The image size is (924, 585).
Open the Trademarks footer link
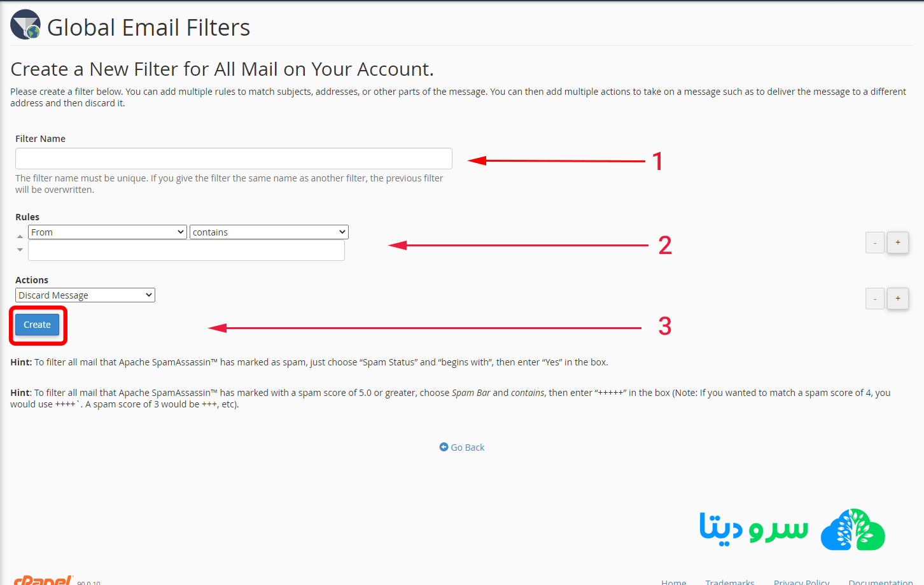coord(729,581)
